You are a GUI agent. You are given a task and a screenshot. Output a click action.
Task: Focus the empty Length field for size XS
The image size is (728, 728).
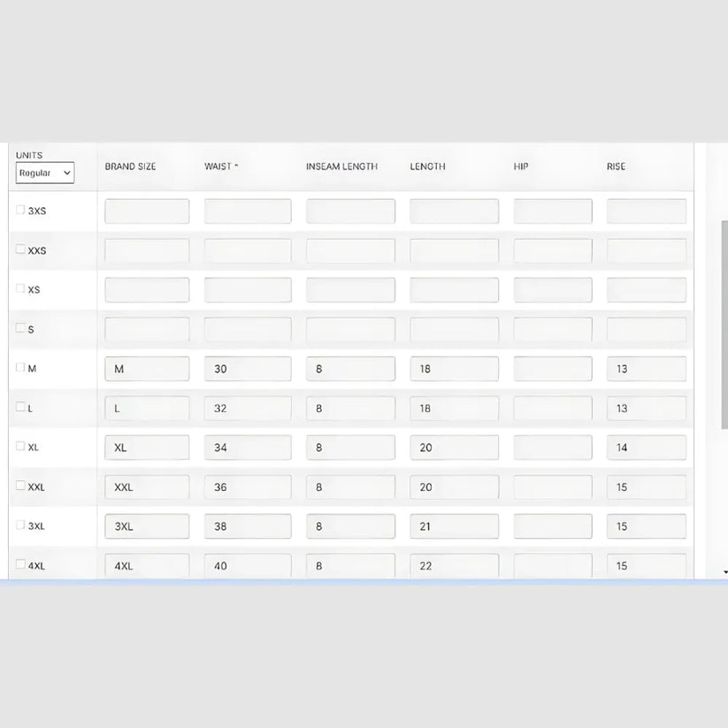tap(454, 290)
